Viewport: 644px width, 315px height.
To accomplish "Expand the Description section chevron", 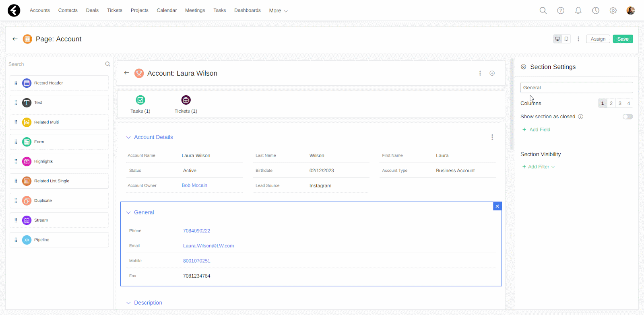I will pos(128,303).
